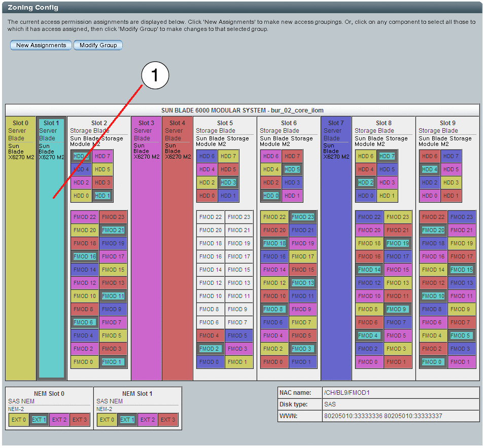Viewport: 483px width, 448px height.
Task: Select FMOD 13 in Slot 6
Action: [303, 283]
